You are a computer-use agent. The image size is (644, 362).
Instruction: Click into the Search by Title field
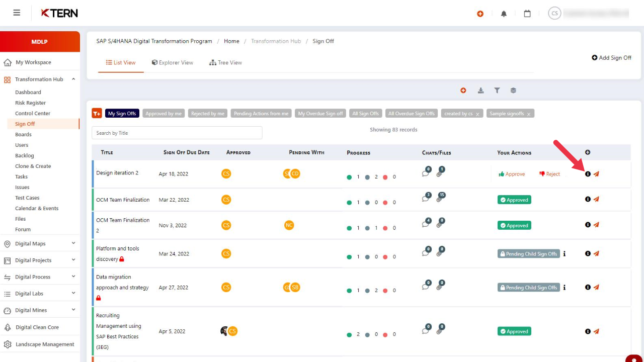pyautogui.click(x=177, y=133)
